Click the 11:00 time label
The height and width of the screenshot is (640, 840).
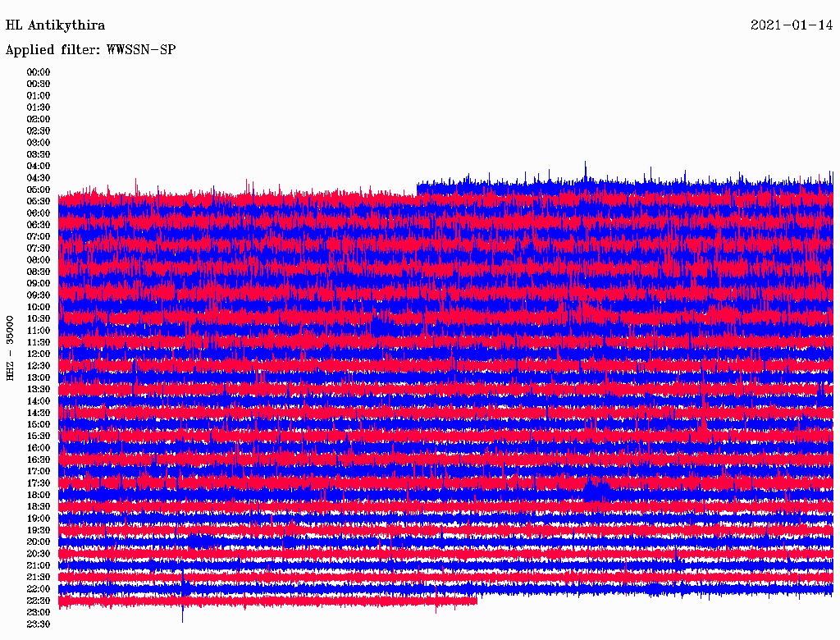coord(39,330)
